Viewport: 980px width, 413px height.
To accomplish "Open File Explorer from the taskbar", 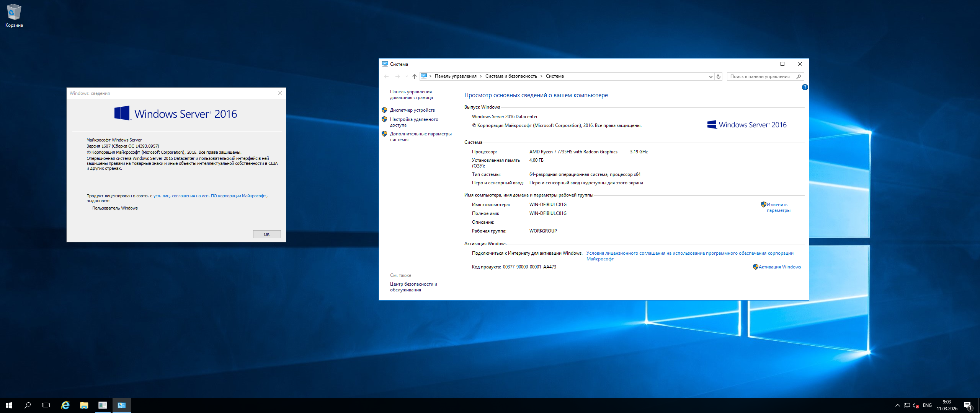I will 84,405.
